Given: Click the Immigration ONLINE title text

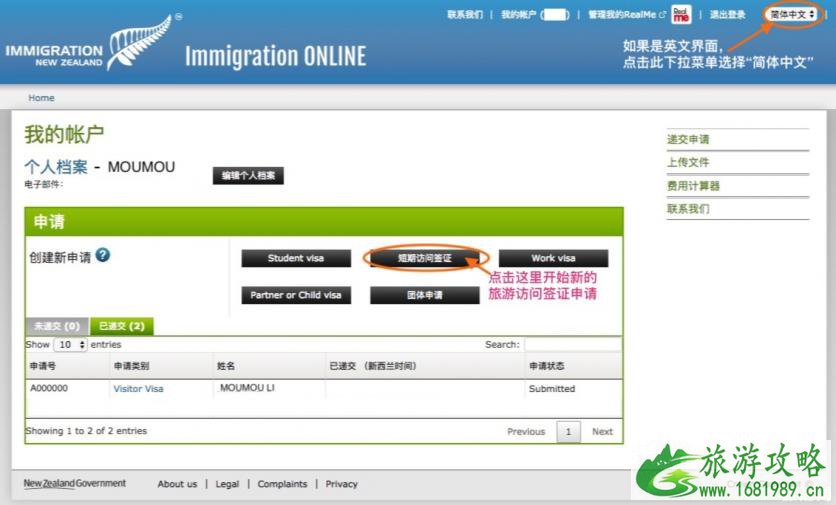Looking at the screenshot, I should click(x=276, y=57).
